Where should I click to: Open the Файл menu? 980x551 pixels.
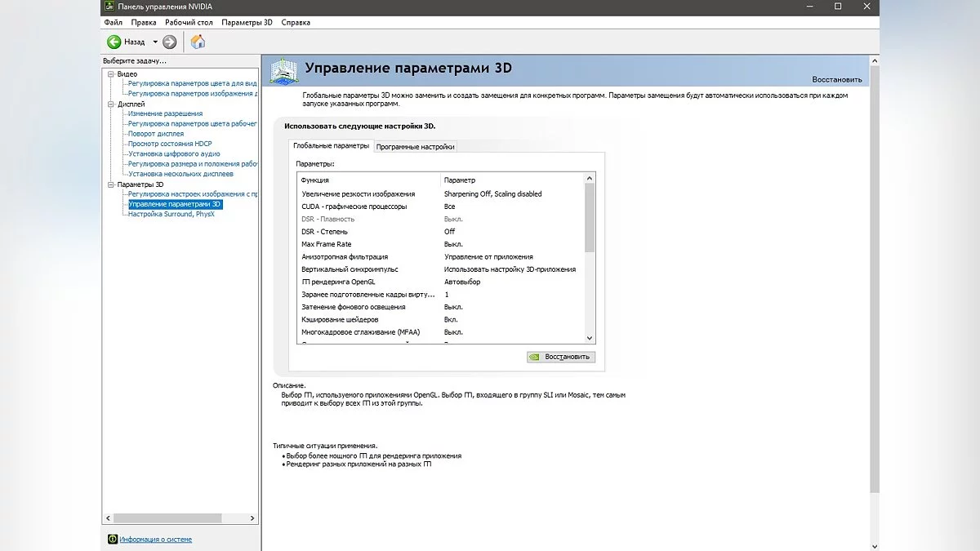pos(113,23)
